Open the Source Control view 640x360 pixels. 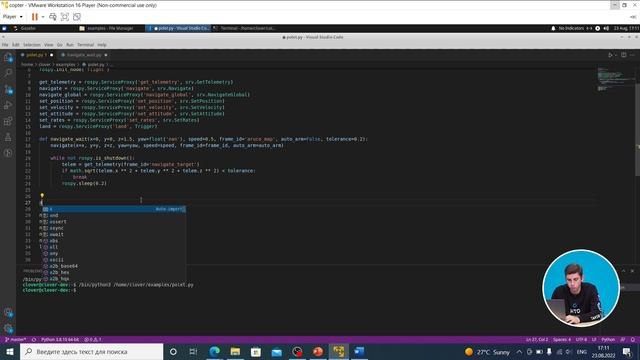coord(8,89)
